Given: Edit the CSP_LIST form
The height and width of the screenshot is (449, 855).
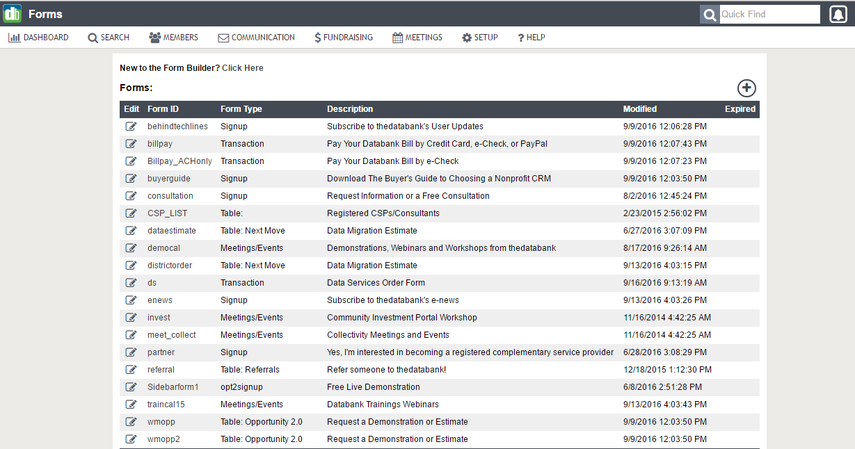Looking at the screenshot, I should pyautogui.click(x=131, y=213).
